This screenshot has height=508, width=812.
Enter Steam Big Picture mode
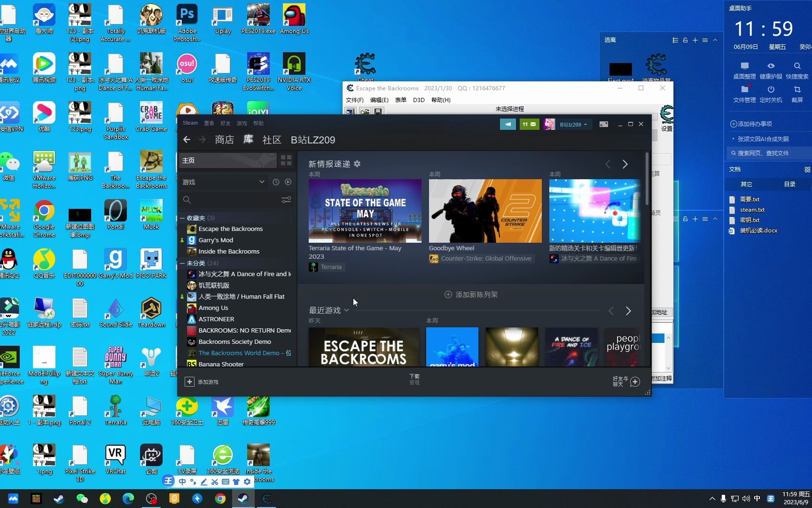click(604, 124)
